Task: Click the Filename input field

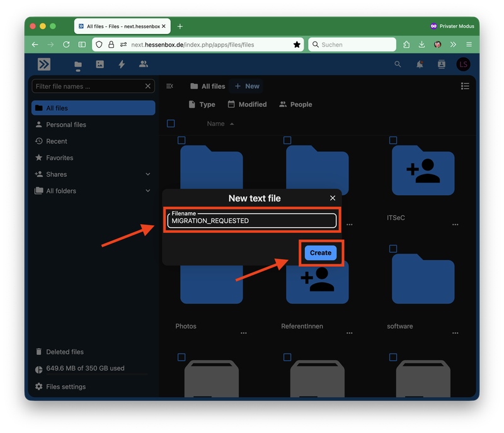Action: 251,221
